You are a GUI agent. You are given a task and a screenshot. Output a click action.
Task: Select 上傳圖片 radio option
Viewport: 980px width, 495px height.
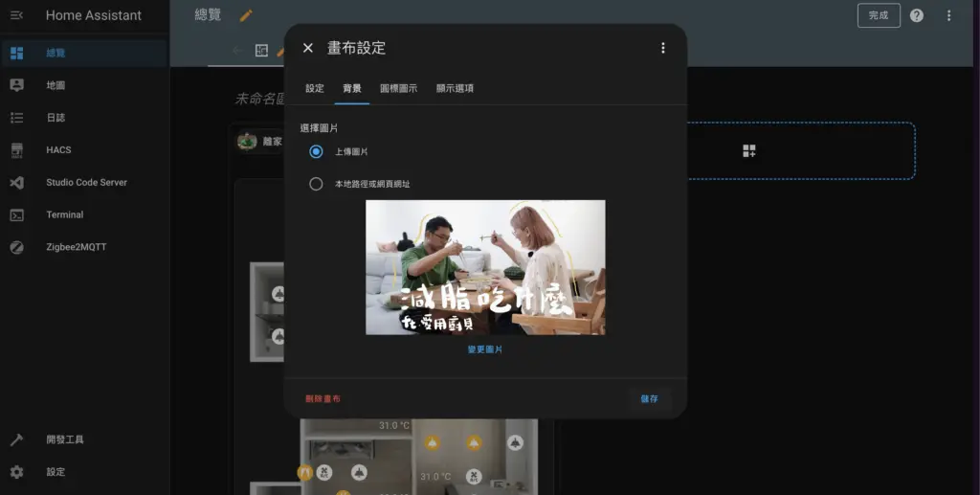[316, 151]
